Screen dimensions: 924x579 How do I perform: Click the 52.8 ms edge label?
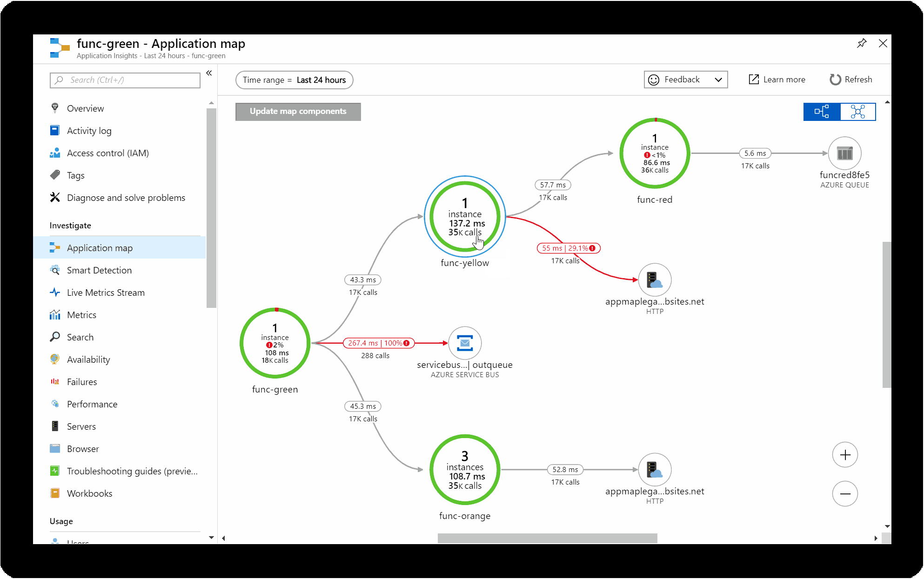coord(565,470)
